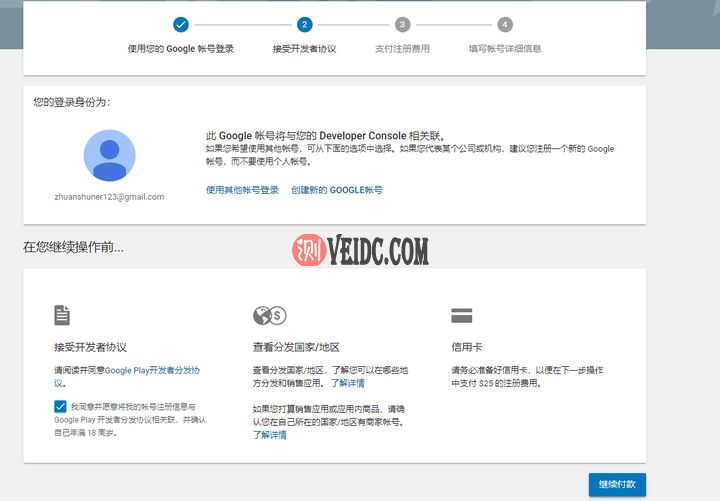Toggle the developer agreement consent checkbox
This screenshot has height=501, width=720.
(x=60, y=406)
